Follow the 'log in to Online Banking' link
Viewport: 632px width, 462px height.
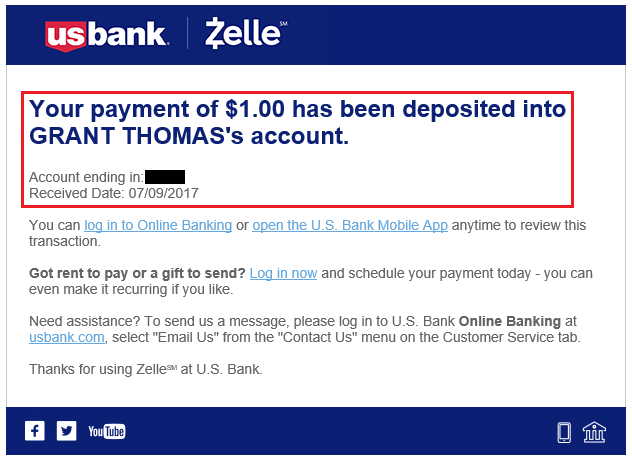[x=158, y=225]
